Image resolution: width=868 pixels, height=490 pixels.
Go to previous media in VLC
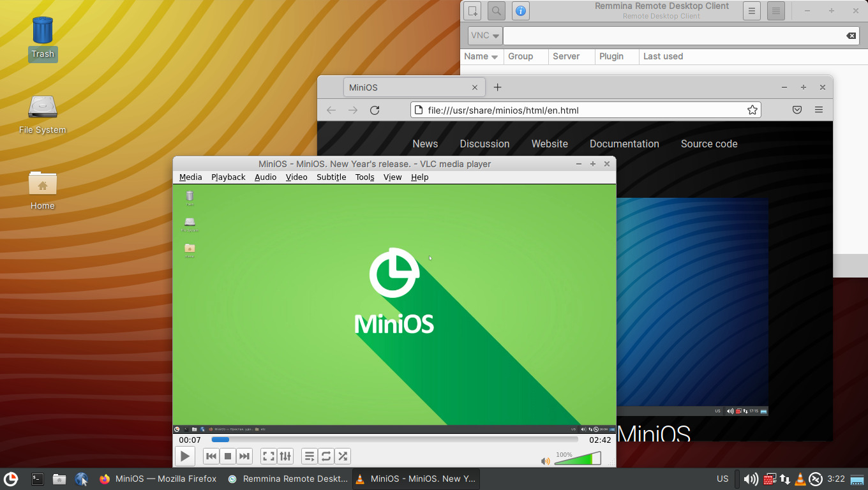211,456
